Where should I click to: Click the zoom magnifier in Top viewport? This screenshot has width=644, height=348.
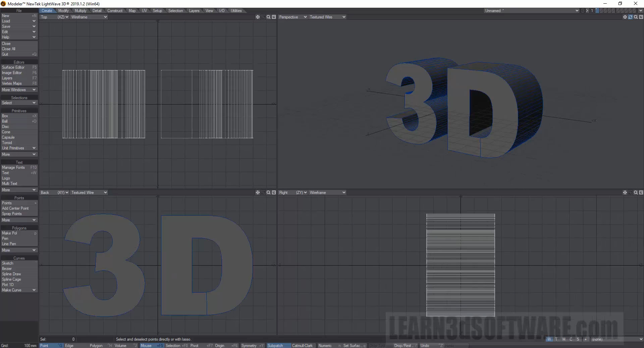pos(268,17)
